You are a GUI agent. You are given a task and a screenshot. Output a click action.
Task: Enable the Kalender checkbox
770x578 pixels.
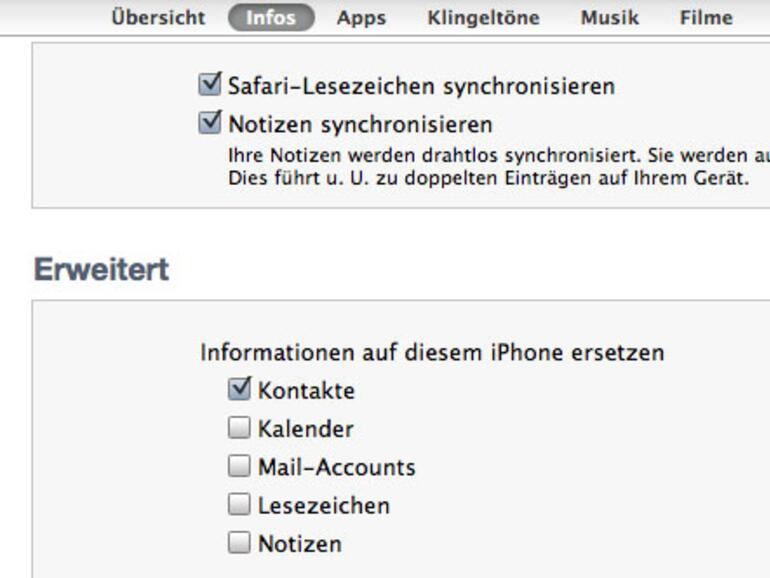click(239, 428)
